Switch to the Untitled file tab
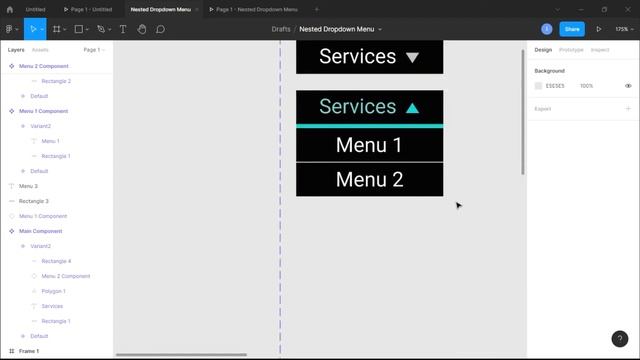 pos(36,9)
